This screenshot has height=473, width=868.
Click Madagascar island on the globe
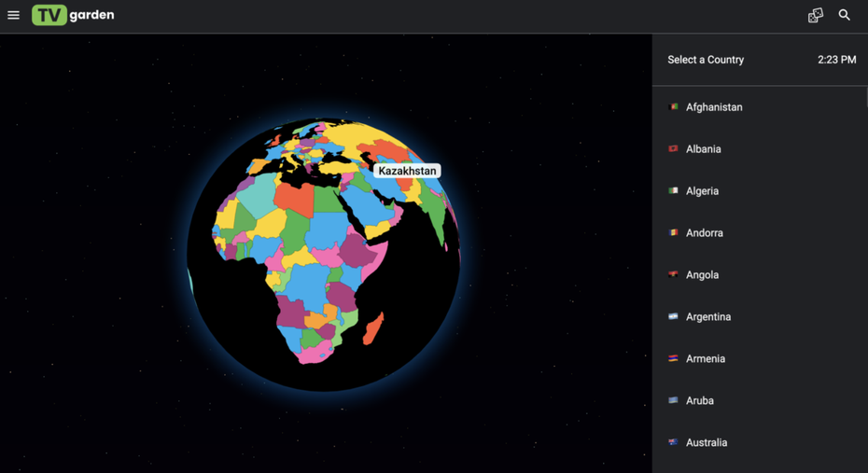tap(373, 329)
